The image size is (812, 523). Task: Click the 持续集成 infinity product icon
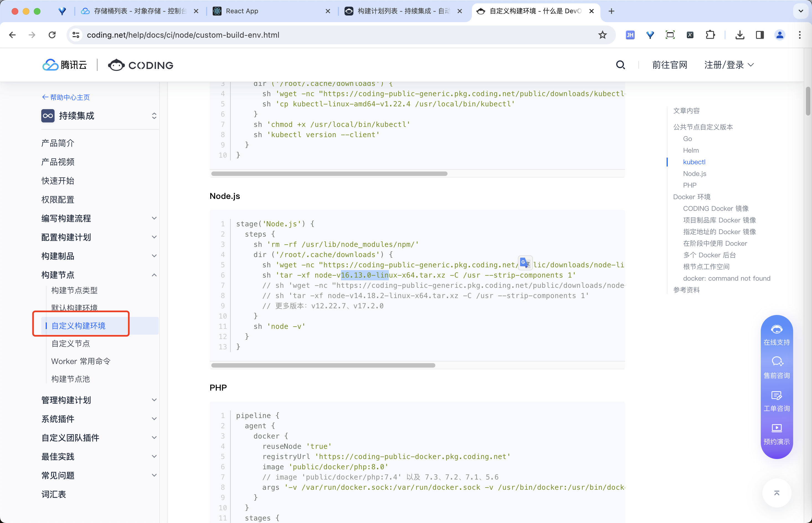(48, 116)
